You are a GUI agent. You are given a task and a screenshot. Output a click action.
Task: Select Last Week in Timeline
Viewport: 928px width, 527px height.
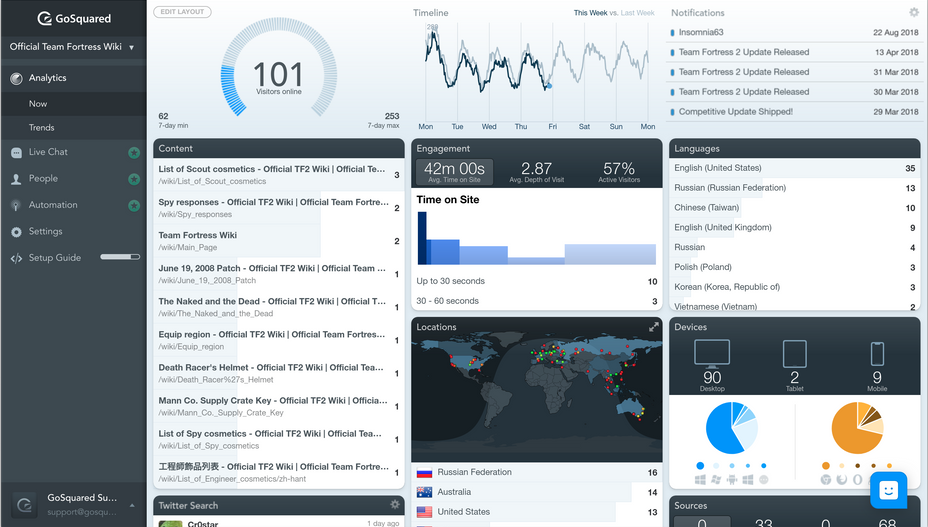[637, 12]
